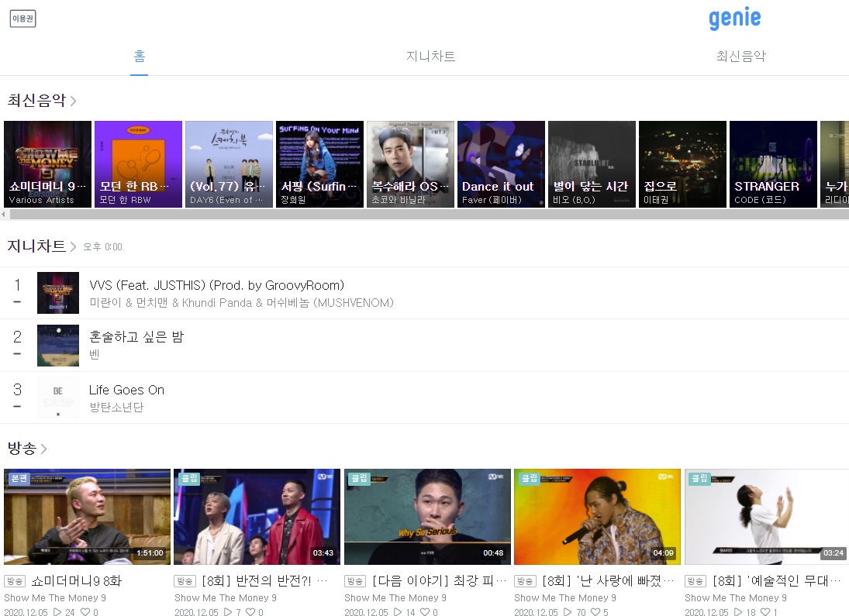Click play count icon under 쇼미더머니9 8화
Screen dimensions: 849x616
pos(57,612)
